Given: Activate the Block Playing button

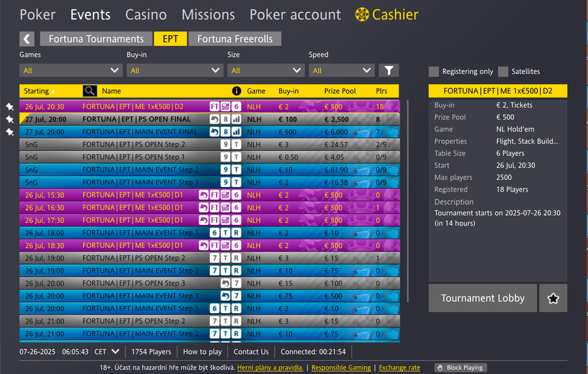Looking at the screenshot, I should pyautogui.click(x=461, y=367).
